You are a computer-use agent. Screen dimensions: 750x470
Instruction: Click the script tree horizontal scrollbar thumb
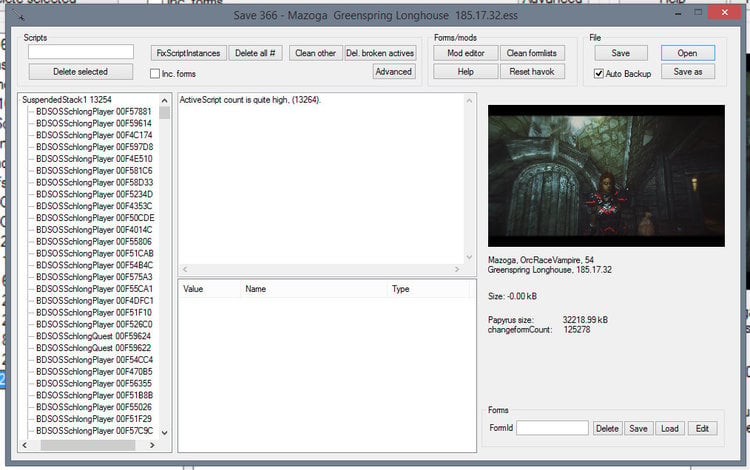[88, 445]
